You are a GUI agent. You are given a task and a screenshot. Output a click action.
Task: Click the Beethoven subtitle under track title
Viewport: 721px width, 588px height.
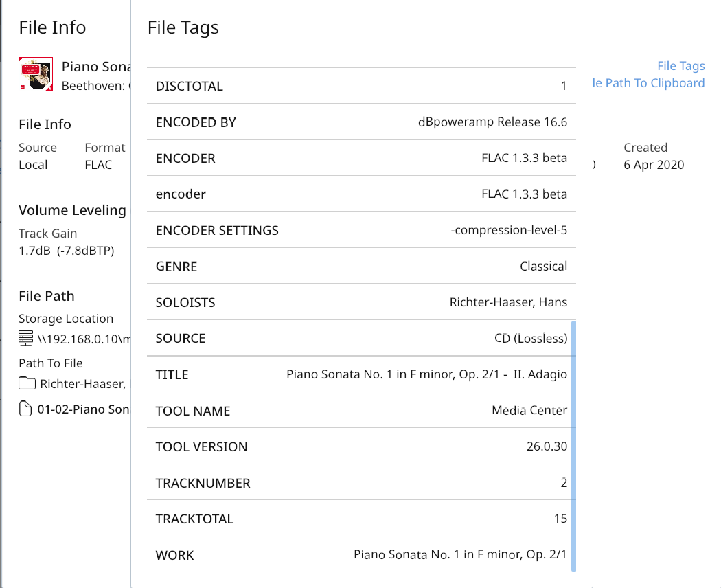95,86
